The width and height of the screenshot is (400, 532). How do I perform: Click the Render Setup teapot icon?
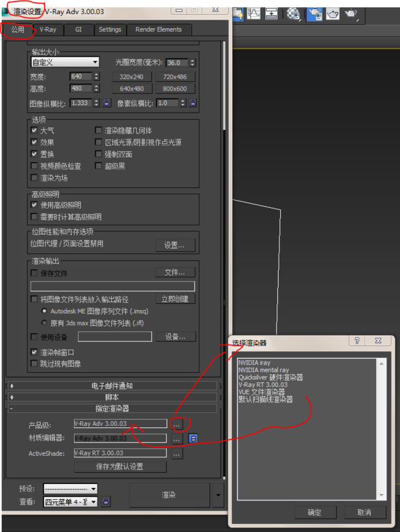coord(315,13)
